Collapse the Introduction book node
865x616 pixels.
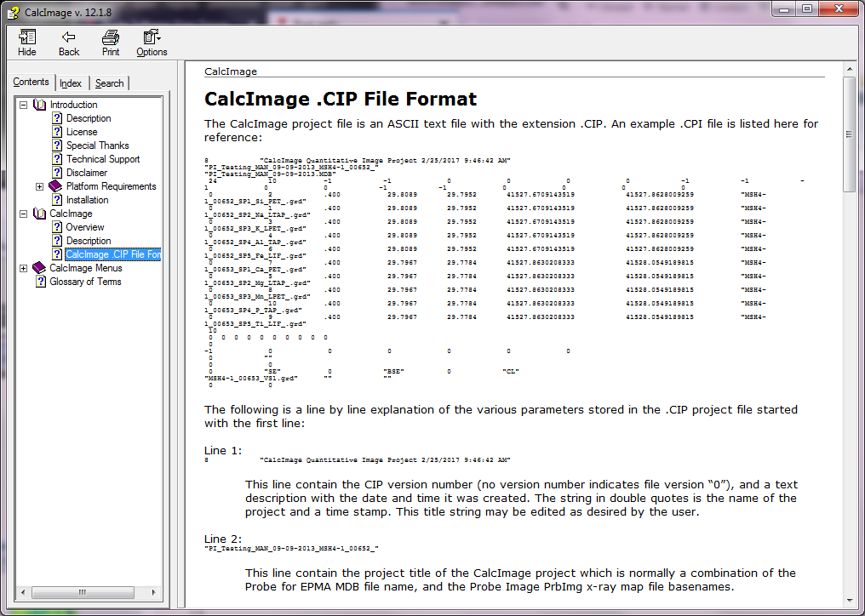[x=23, y=105]
